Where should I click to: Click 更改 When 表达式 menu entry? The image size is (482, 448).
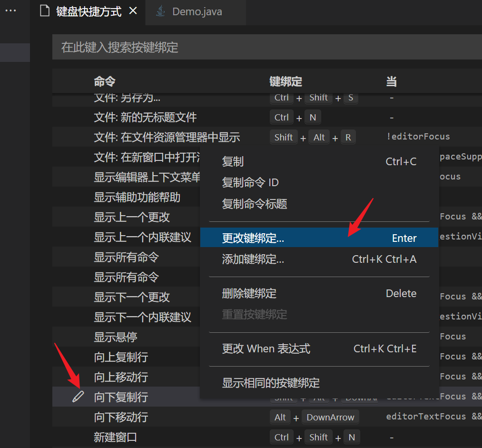[x=266, y=348]
